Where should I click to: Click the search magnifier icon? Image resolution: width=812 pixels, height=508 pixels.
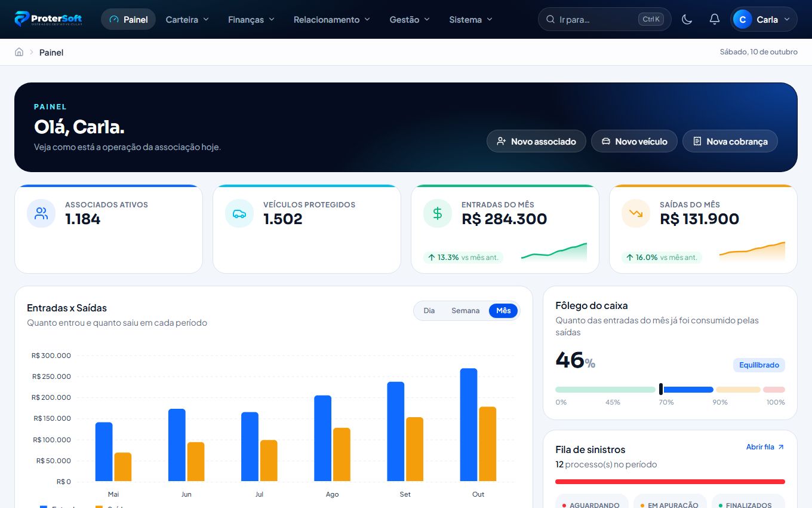(550, 19)
